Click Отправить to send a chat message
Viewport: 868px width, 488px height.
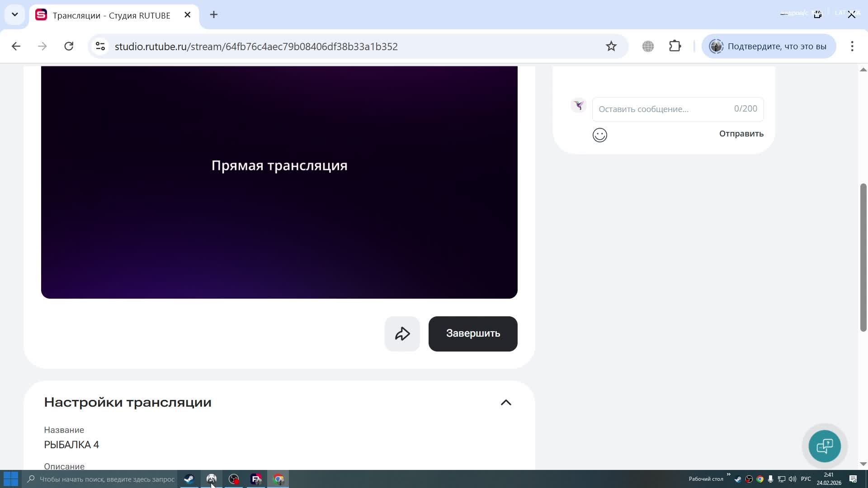tap(741, 133)
